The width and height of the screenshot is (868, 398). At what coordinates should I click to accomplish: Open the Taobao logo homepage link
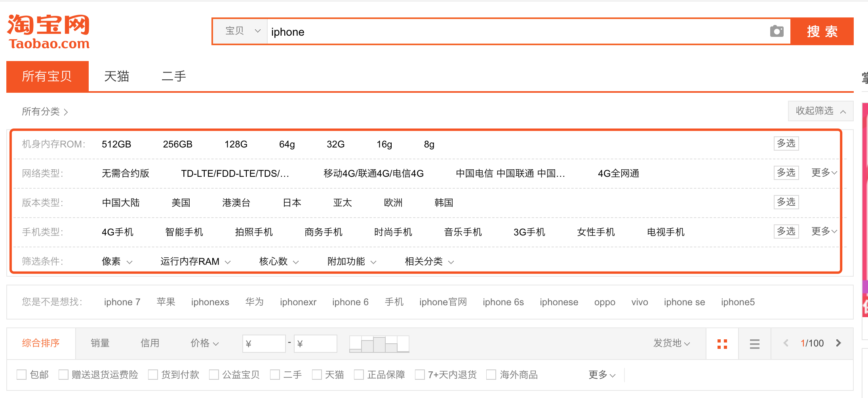pos(49,32)
